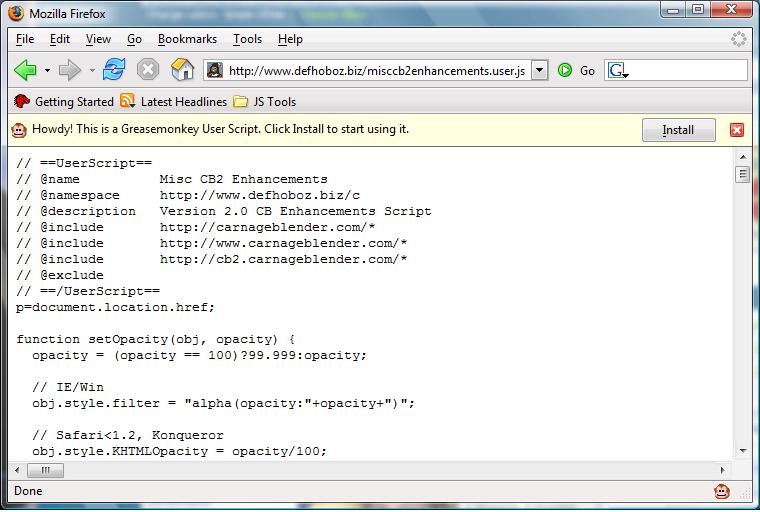
Task: Open Getting Started bookmark
Action: 63,101
